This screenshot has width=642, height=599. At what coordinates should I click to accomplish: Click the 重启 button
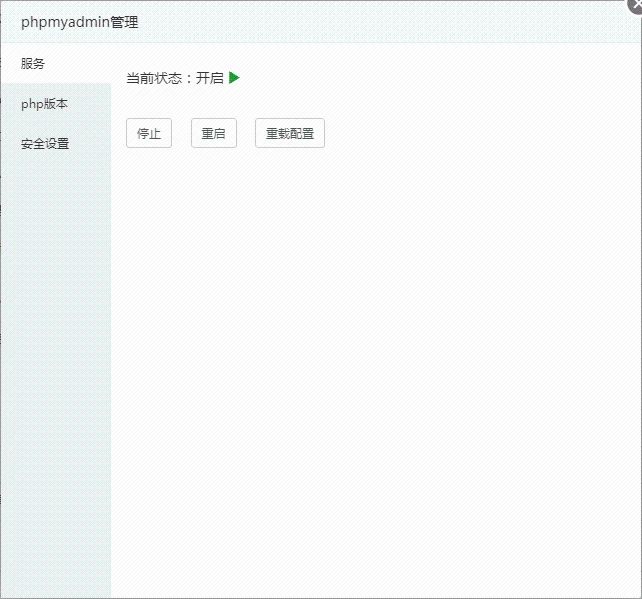pyautogui.click(x=214, y=133)
